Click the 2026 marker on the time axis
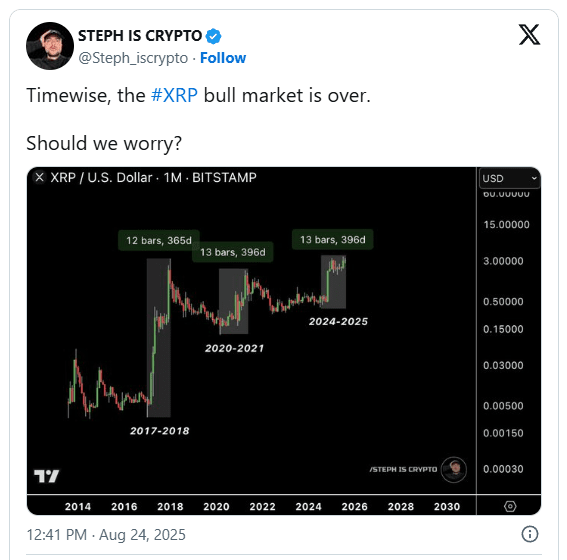567x560 pixels. point(354,506)
